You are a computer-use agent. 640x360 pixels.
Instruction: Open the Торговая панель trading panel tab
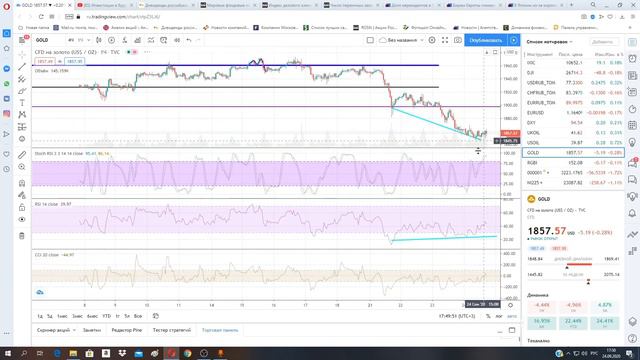tap(220, 330)
